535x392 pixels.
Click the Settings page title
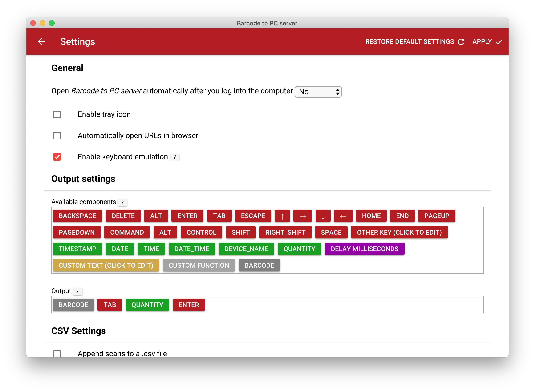point(77,42)
